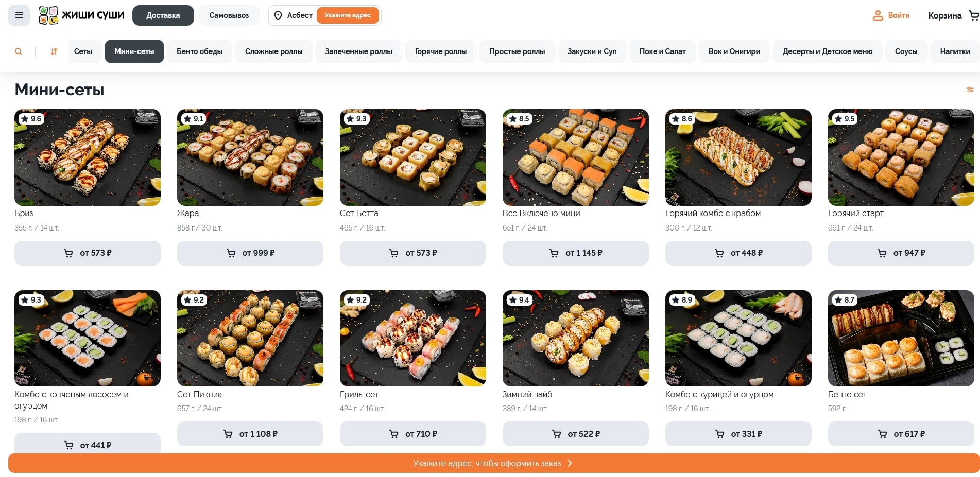Add Горячий старт for 947 ₽
980x477 pixels.
pos(901,253)
